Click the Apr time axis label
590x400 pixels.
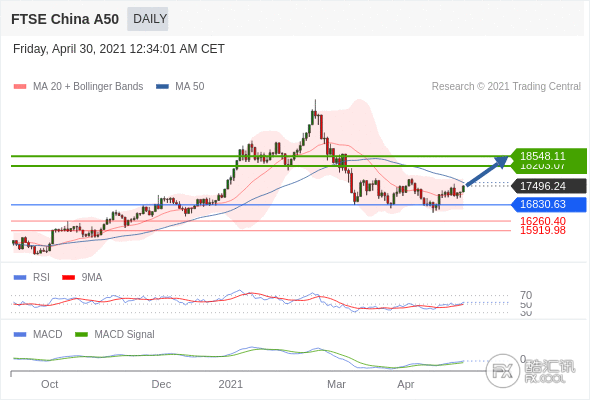[406, 384]
